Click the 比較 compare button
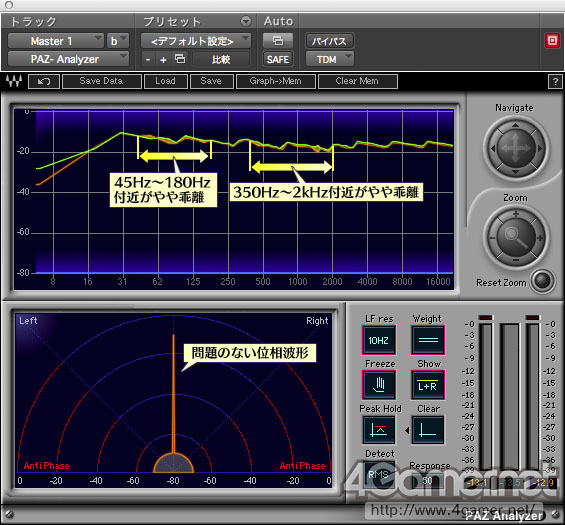The image size is (565, 525). pyautogui.click(x=221, y=59)
